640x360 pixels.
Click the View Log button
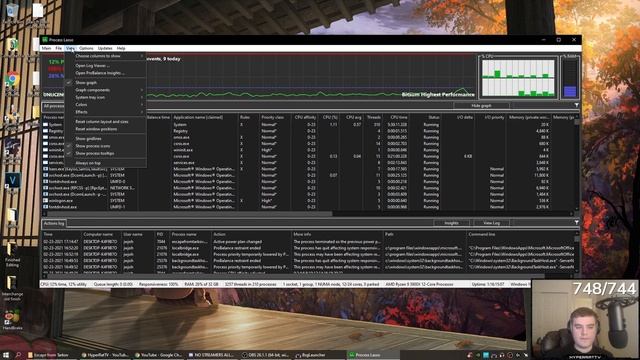491,223
